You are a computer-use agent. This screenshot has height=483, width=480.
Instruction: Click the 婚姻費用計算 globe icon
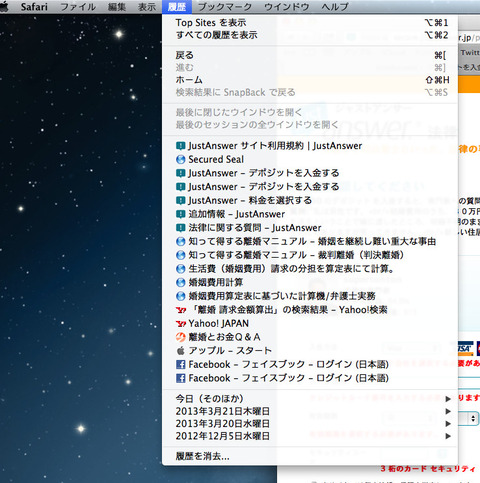180,282
